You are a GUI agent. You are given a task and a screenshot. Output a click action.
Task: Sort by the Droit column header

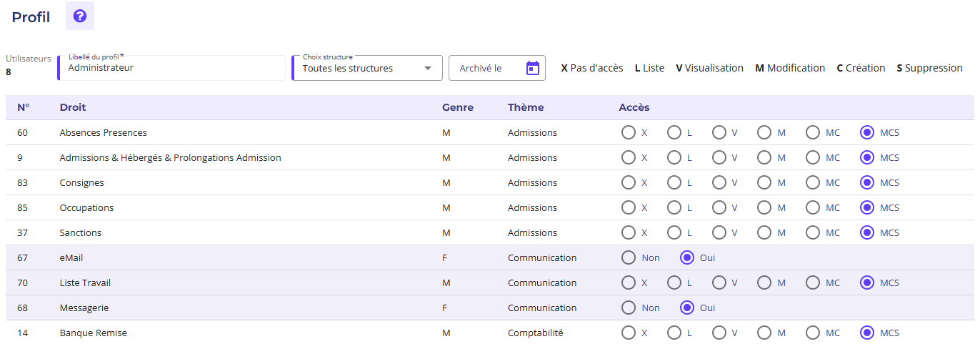pos(73,107)
